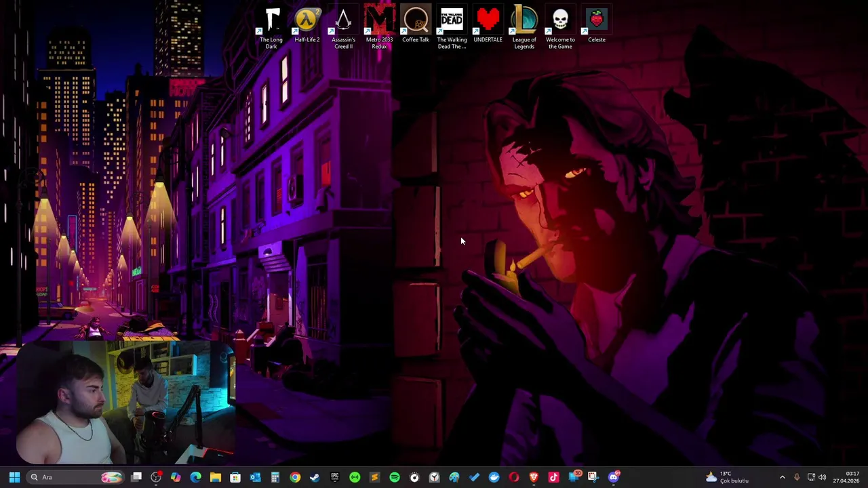This screenshot has width=868, height=488.
Task: Open Discord from the taskbar
Action: pos(614,477)
